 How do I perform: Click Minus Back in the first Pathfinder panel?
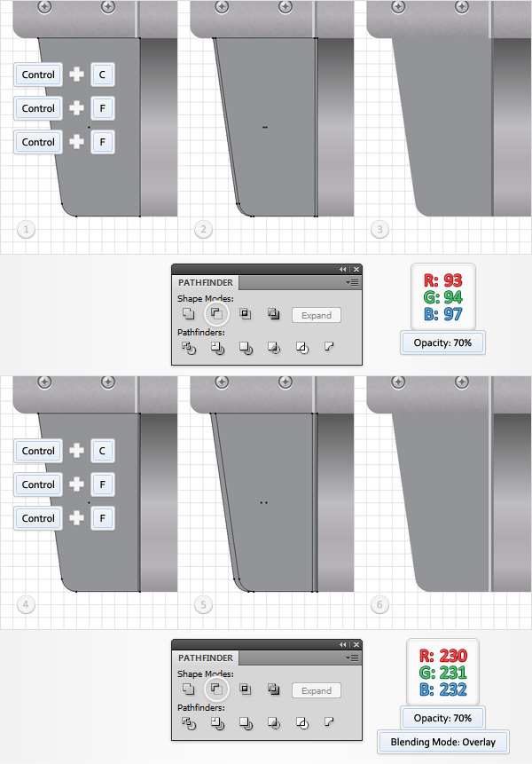tap(330, 346)
